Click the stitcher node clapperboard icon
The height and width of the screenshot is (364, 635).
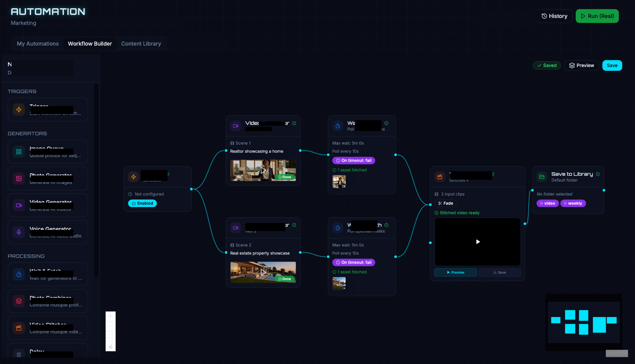click(x=440, y=177)
